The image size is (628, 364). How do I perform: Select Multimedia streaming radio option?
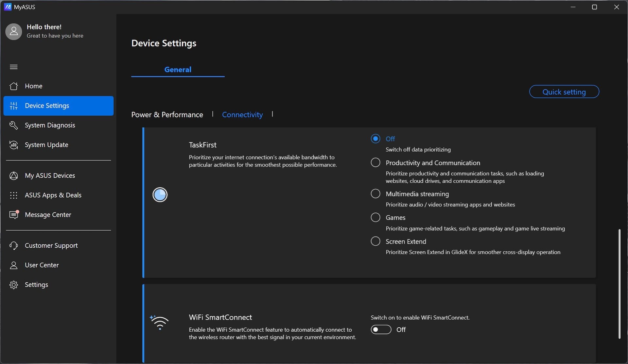(x=375, y=193)
